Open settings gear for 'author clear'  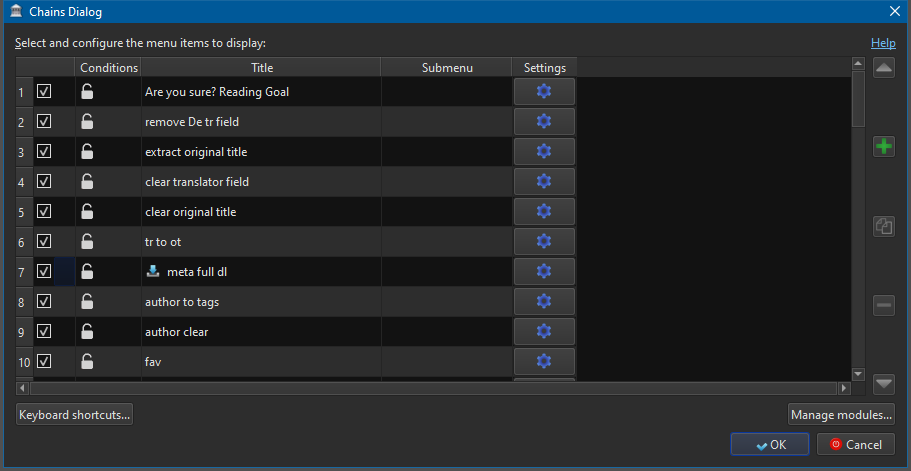point(544,332)
